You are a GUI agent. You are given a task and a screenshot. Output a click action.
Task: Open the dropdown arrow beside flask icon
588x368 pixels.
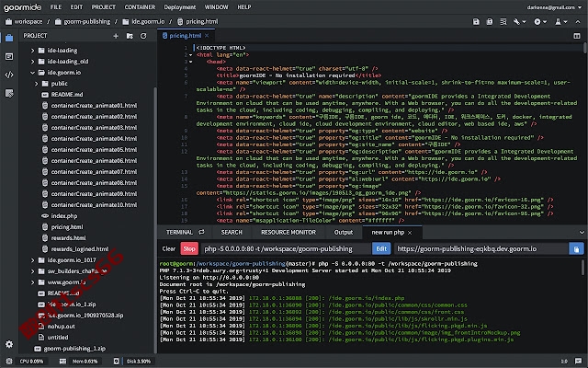[x=565, y=22]
